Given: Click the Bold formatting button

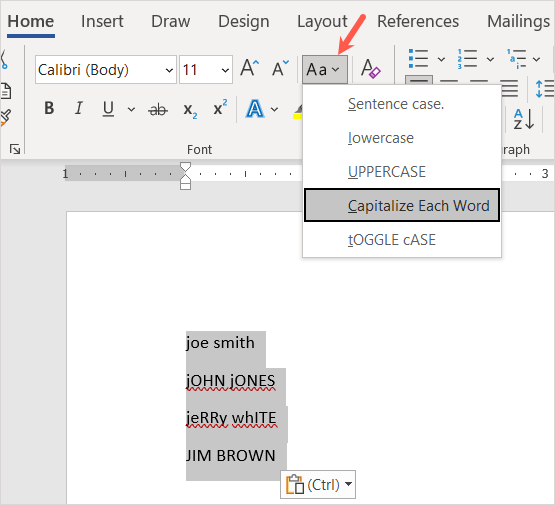Looking at the screenshot, I should coord(49,108).
